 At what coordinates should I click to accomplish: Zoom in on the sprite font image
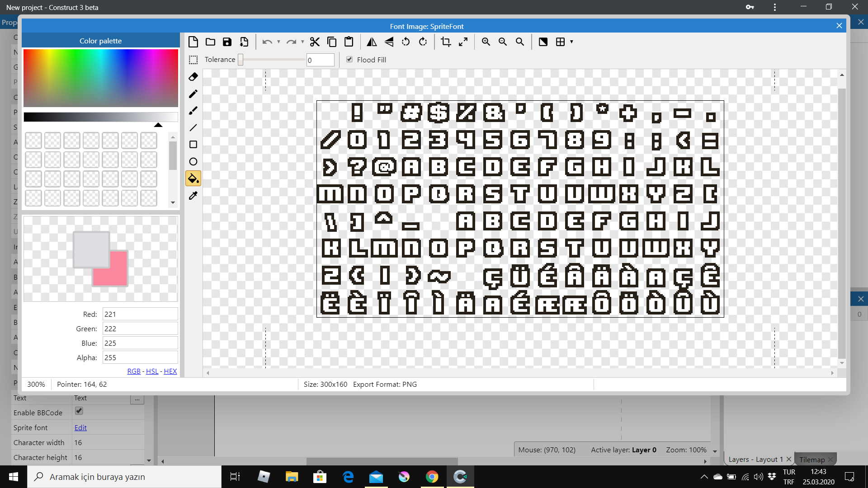tap(486, 42)
